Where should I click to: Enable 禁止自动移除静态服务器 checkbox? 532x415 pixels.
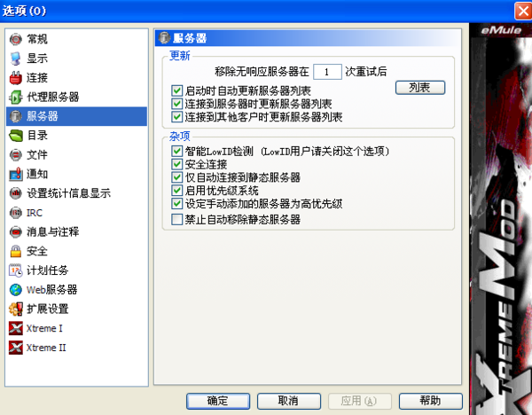point(176,219)
